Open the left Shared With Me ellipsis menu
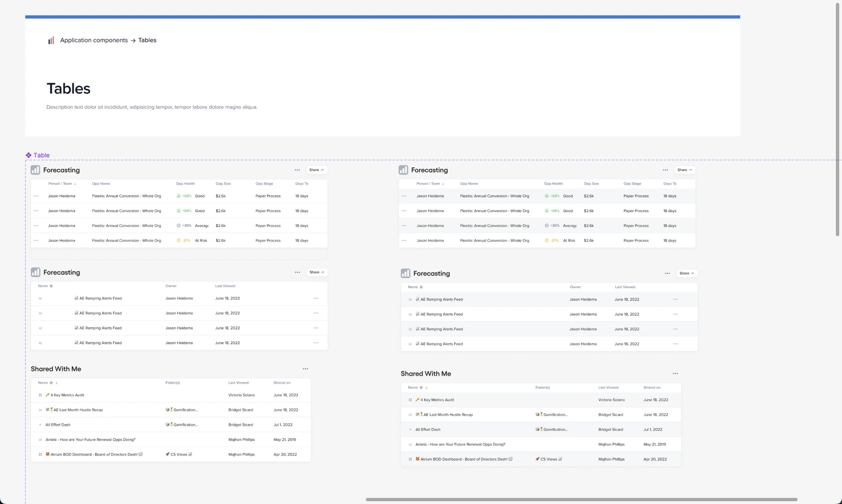Viewport: 842px width, 504px height. tap(306, 369)
